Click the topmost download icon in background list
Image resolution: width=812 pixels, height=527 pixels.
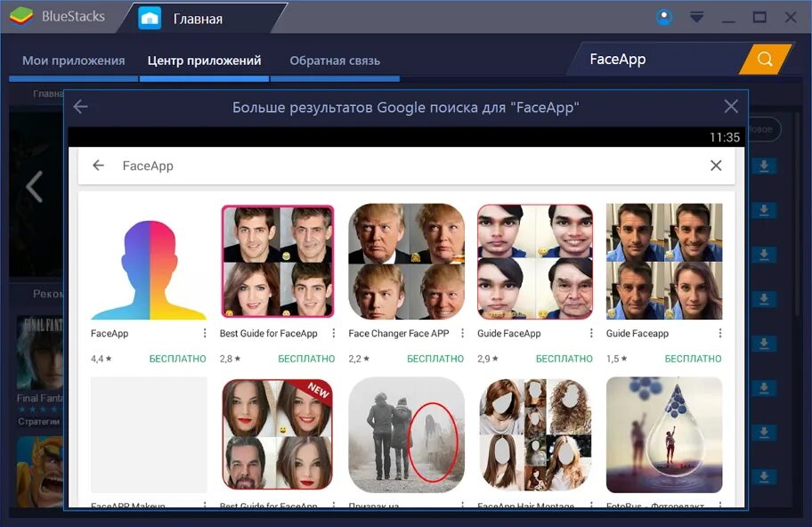(x=764, y=166)
